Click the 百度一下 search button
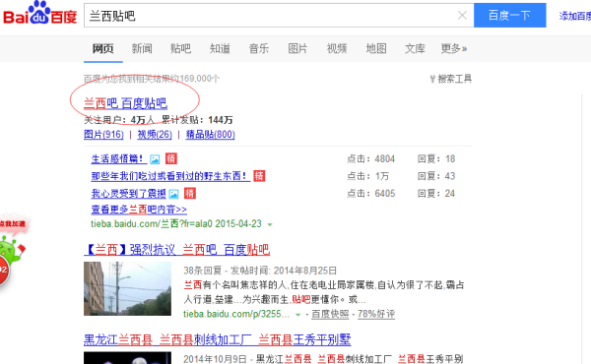The width and height of the screenshot is (591, 364). (509, 15)
